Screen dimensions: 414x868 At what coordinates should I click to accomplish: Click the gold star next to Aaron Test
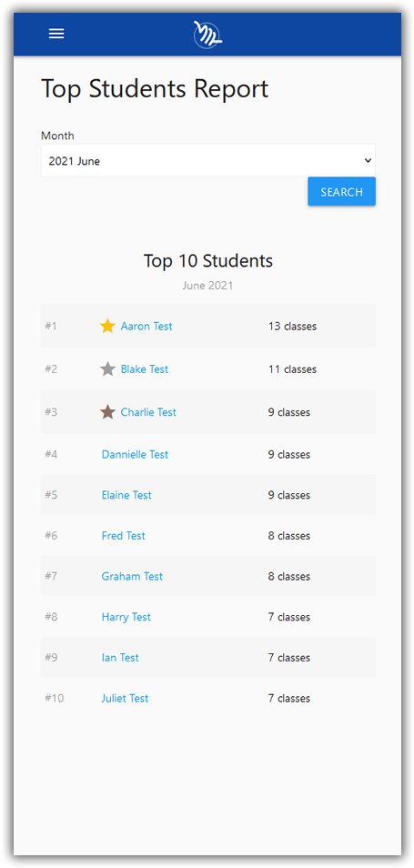click(x=107, y=326)
